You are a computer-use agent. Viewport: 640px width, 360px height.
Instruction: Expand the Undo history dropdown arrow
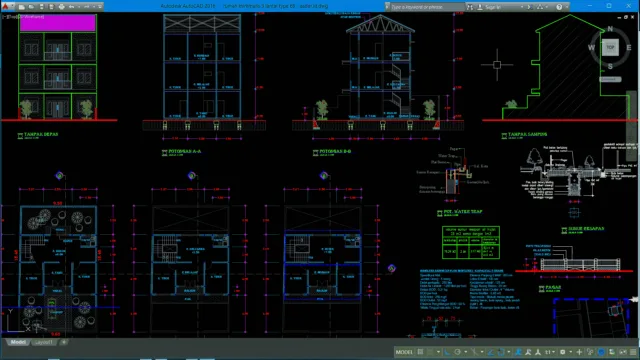tap(78, 7)
